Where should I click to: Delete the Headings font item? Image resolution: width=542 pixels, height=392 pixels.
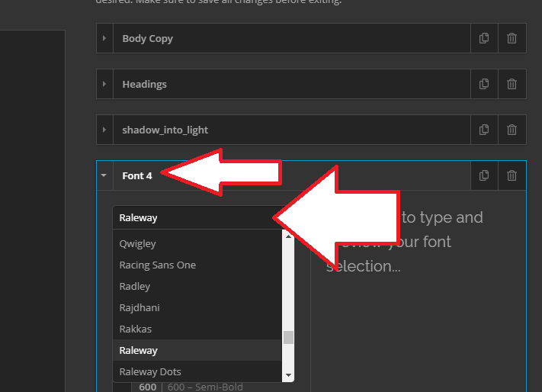click(512, 84)
